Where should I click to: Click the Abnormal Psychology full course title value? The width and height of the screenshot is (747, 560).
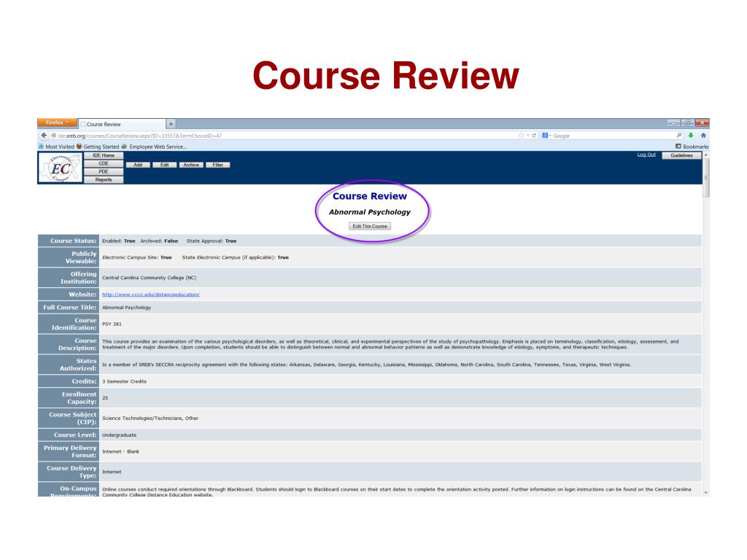pos(127,308)
